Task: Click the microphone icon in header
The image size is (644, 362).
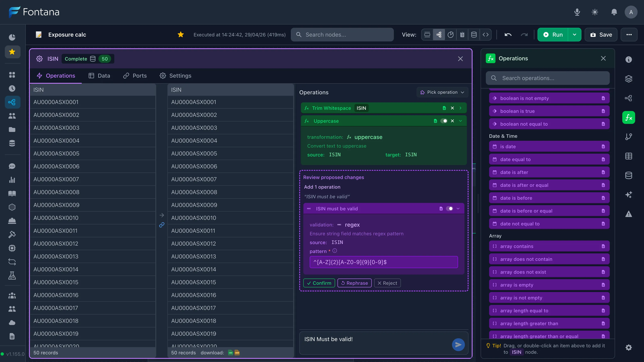Action: click(577, 12)
